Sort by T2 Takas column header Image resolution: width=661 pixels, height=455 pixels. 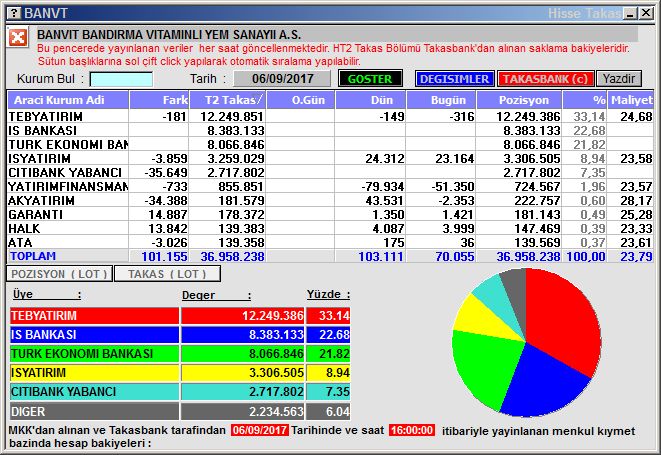[x=228, y=100]
